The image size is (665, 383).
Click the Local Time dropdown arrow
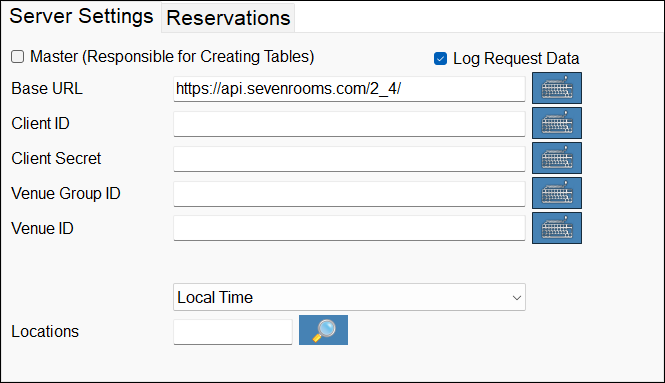(x=517, y=298)
